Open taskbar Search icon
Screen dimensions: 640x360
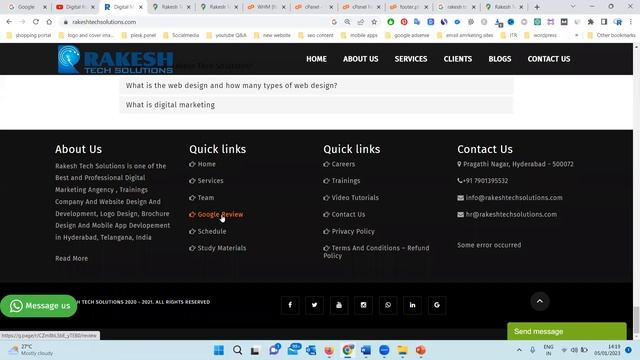tap(237, 350)
